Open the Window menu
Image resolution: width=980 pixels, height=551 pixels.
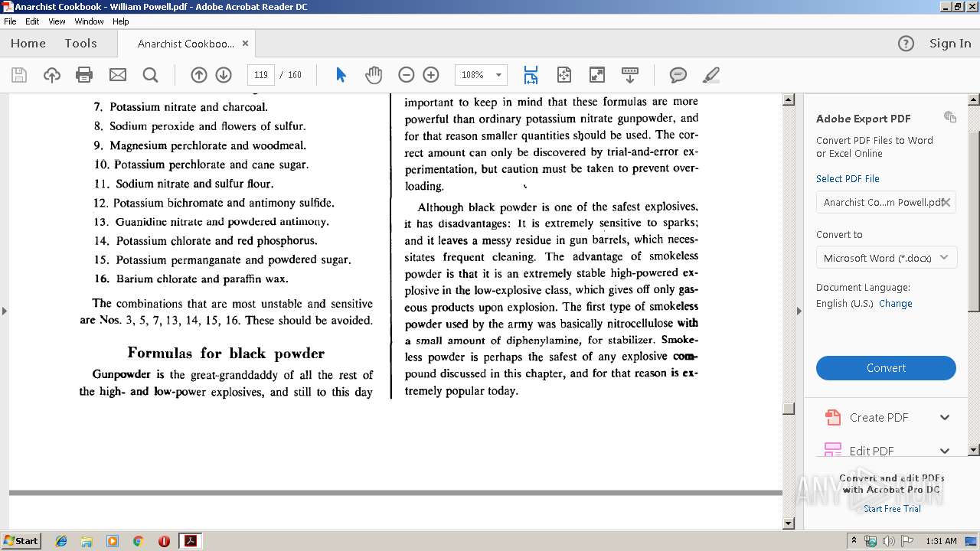click(90, 21)
